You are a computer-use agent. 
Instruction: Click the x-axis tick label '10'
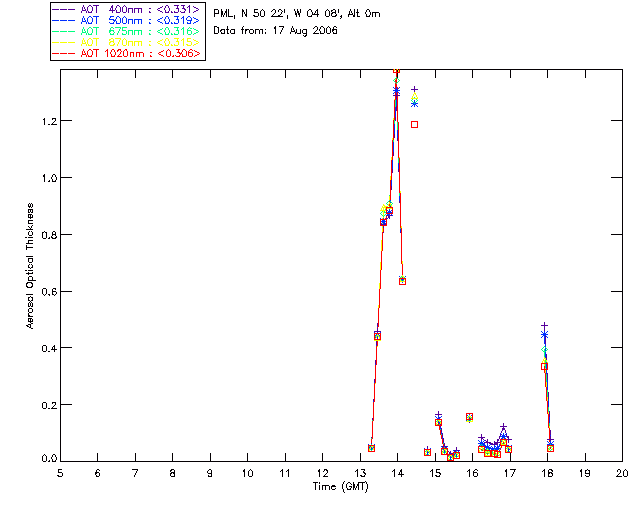(x=247, y=474)
